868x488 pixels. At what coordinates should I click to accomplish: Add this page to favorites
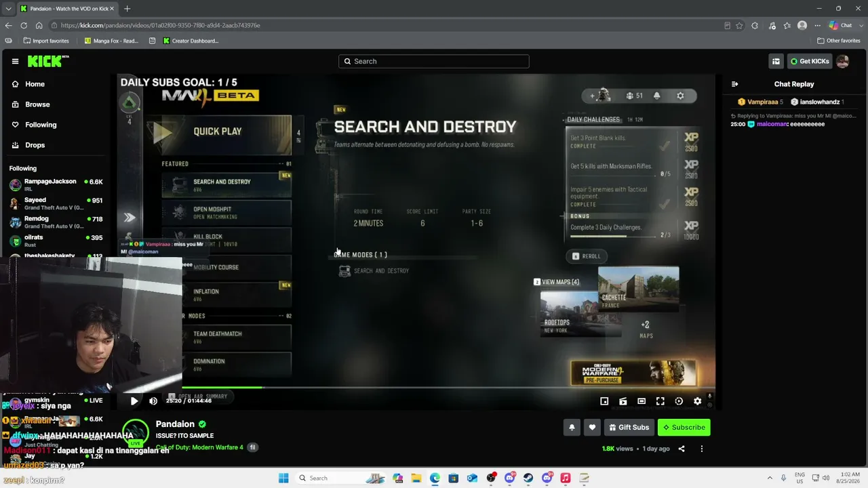[739, 25]
